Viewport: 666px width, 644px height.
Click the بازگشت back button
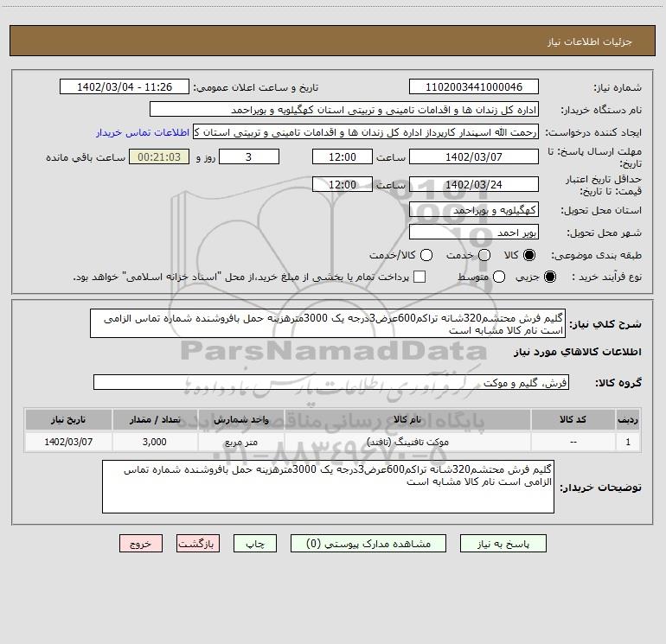pyautogui.click(x=198, y=544)
